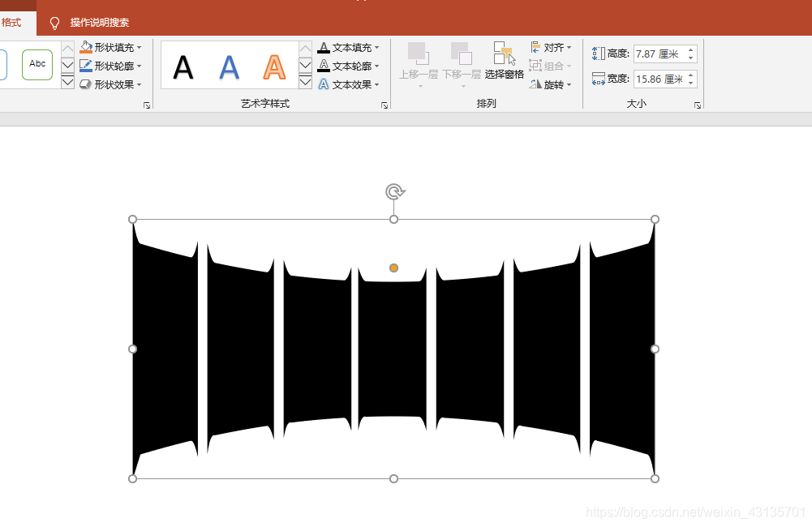Viewport: 812px width, 527px height.
Task: Decrease the 高度 value with the down spinner
Action: tap(691, 58)
